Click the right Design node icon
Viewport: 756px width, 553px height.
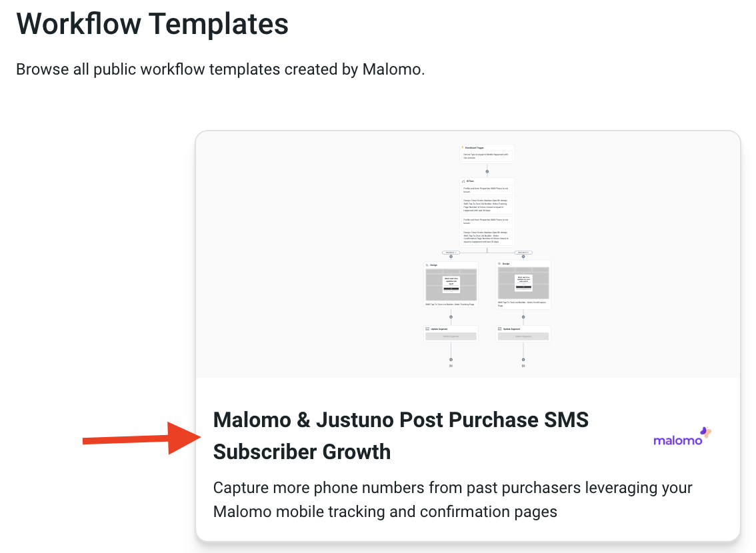tap(499, 263)
